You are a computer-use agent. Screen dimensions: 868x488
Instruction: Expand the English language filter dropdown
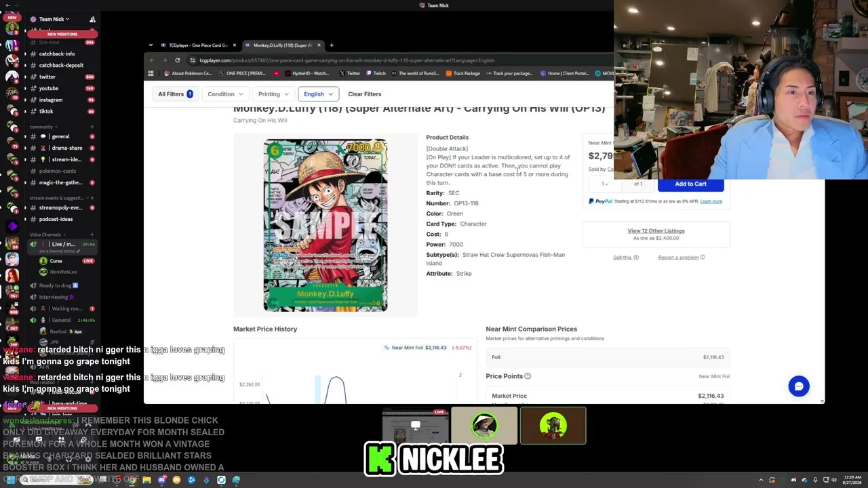tap(318, 94)
